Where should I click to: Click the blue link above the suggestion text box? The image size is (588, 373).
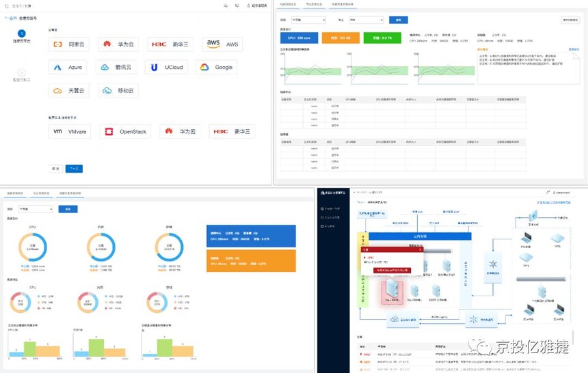tap(574, 49)
